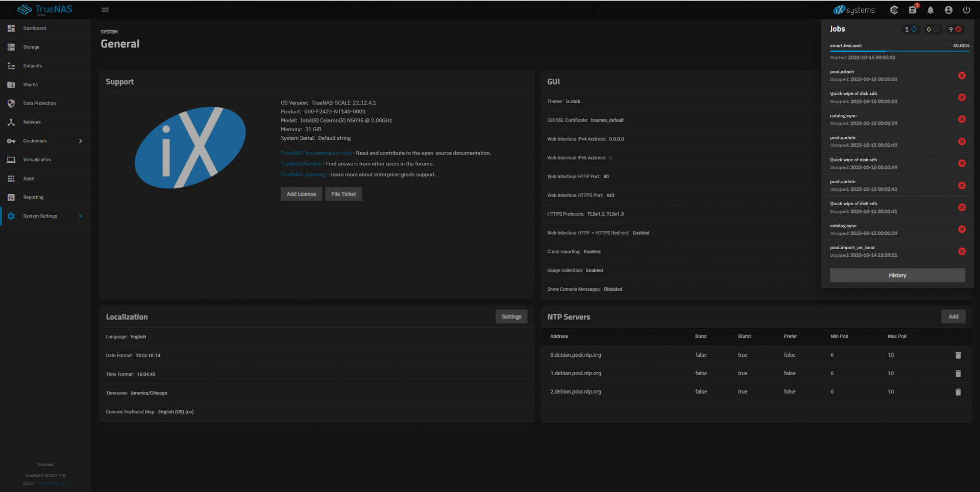Click the smart.test.wait job name
Viewport: 980px width, 492px height.
pyautogui.click(x=846, y=45)
